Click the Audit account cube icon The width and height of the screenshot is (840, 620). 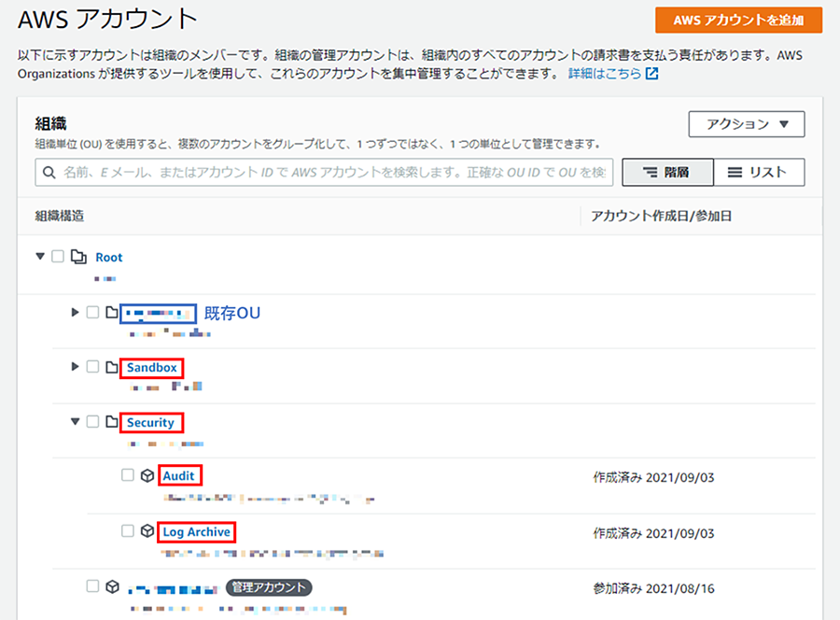click(147, 476)
